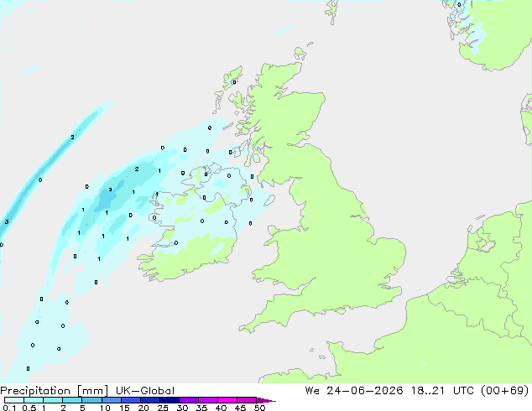Click the "0.1" legend scale label
Screen dimensions: 532x411
pyautogui.click(x=9, y=408)
